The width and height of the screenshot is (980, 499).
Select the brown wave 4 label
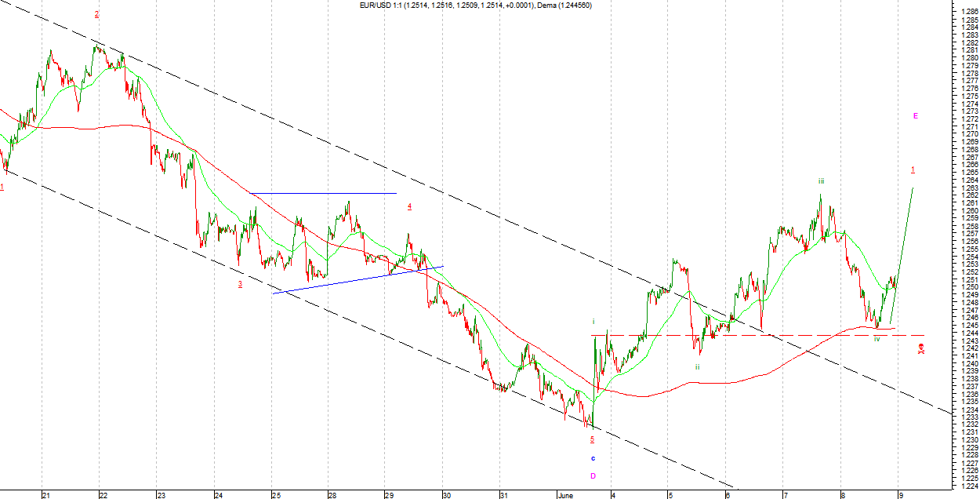pyautogui.click(x=409, y=206)
